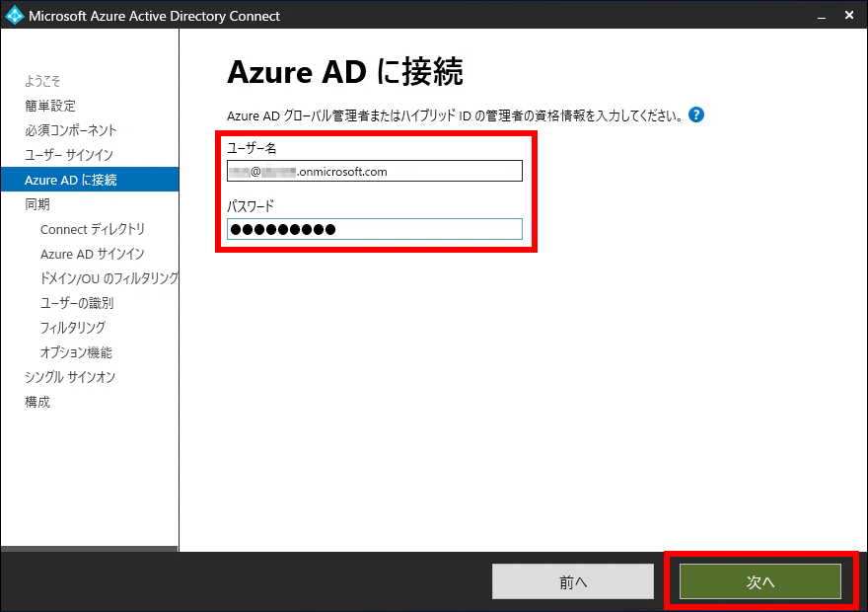Choose ユーザーの識別 in sidebar
The width and height of the screenshot is (868, 612).
tap(77, 303)
